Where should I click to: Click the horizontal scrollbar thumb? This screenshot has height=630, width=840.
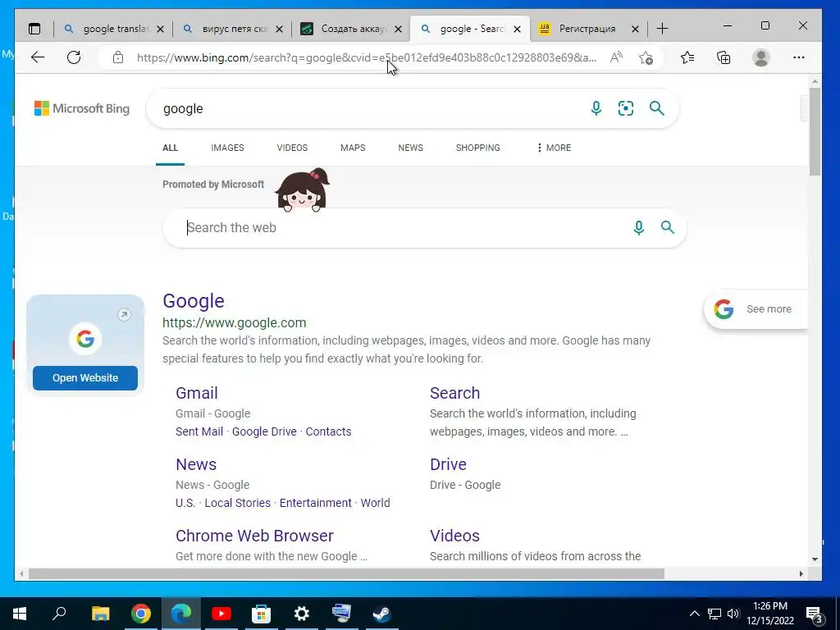pos(347,573)
